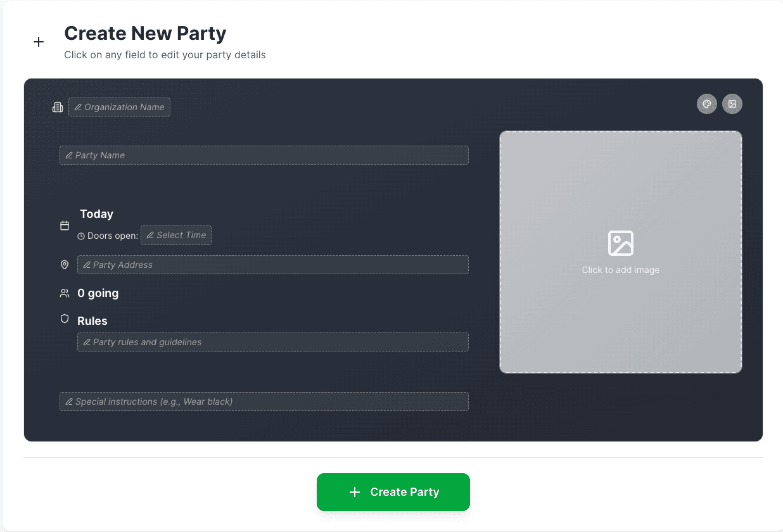Click the clock icon beside Doors open
This screenshot has width=783, height=532.
point(81,236)
